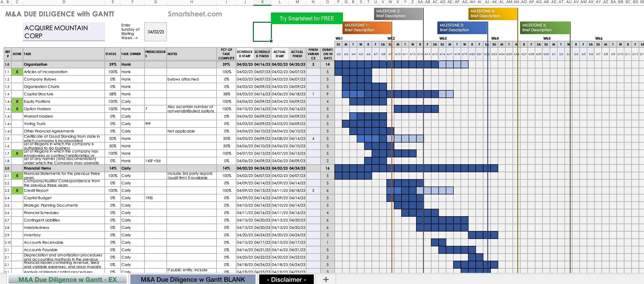Select the starting week date field 04/02/23
This screenshot has width=644, height=284.
[156, 32]
